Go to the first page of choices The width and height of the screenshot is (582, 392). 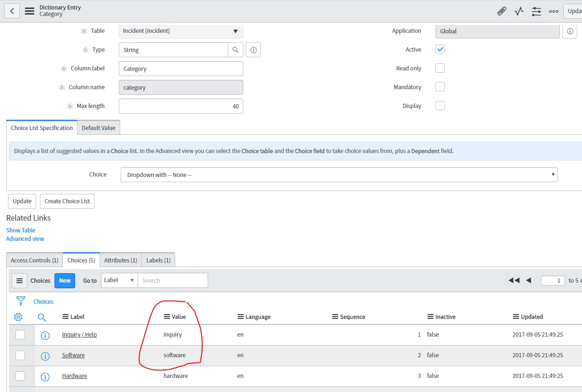tap(514, 280)
